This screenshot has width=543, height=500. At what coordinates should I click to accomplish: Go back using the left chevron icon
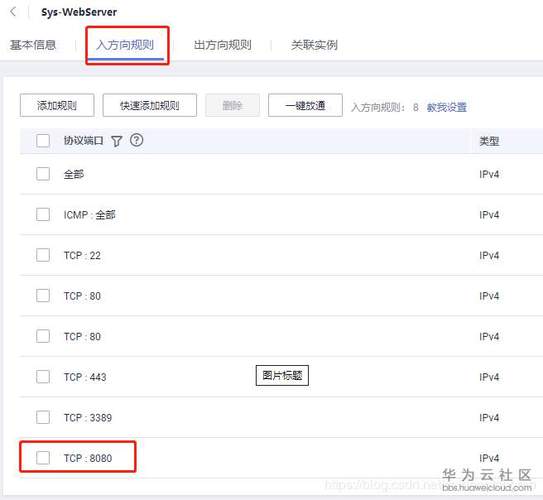point(13,12)
